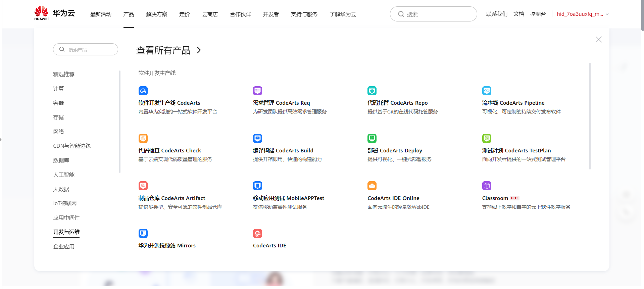Click the CodeArts Req product icon
This screenshot has width=644, height=289.
[257, 91]
